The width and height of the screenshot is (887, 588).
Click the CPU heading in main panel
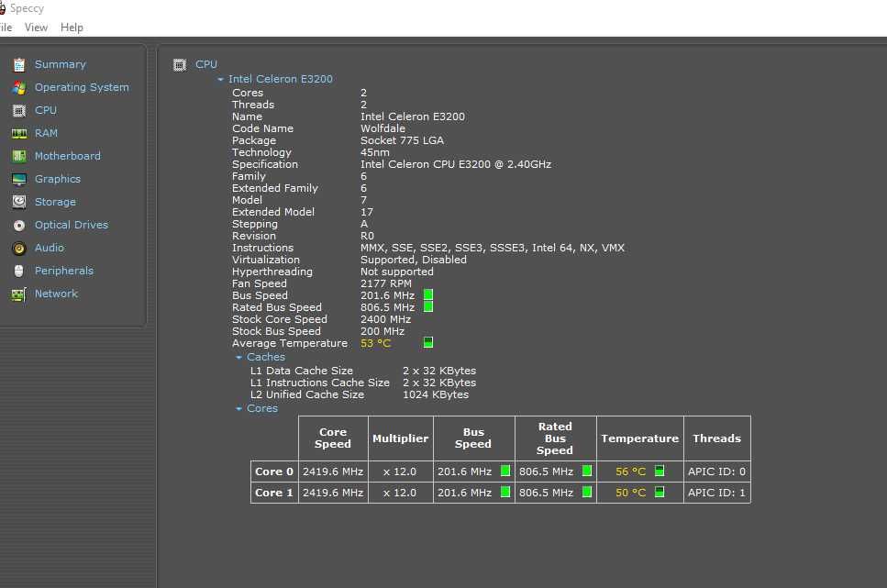pyautogui.click(x=205, y=64)
